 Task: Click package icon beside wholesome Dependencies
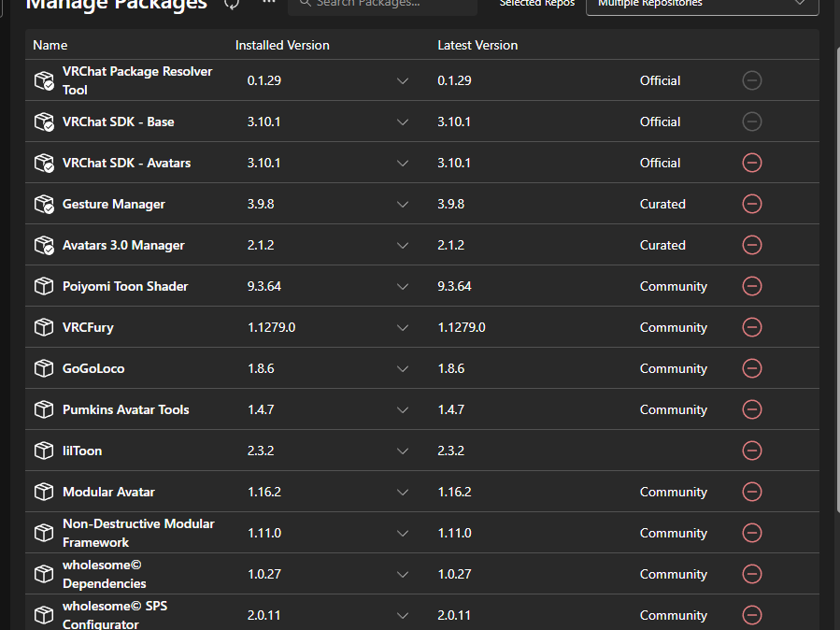click(x=44, y=574)
